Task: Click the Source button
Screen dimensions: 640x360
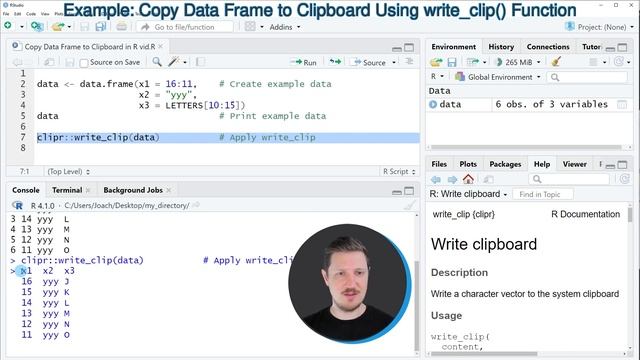Action: pyautogui.click(x=370, y=62)
